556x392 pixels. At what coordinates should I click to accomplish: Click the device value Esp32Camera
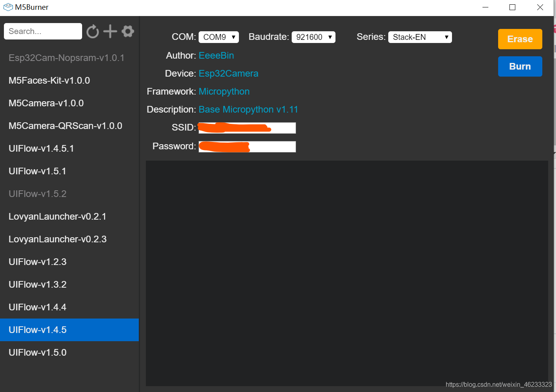pyautogui.click(x=228, y=73)
